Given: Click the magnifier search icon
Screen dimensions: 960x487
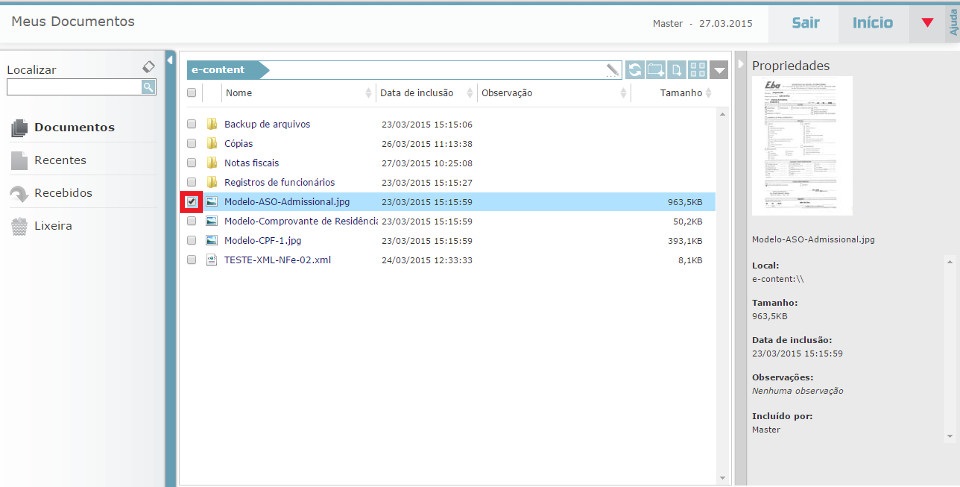Looking at the screenshot, I should click(x=148, y=88).
